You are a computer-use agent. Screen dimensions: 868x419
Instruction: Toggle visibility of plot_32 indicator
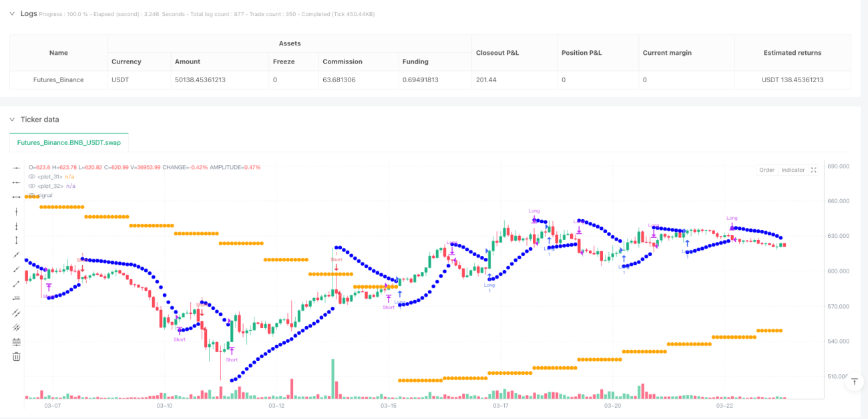pos(31,186)
